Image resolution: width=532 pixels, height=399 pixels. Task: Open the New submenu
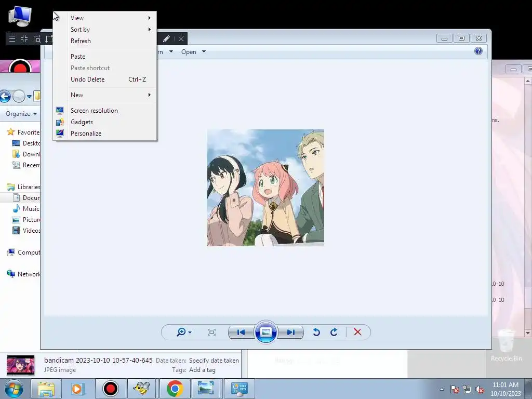point(104,95)
